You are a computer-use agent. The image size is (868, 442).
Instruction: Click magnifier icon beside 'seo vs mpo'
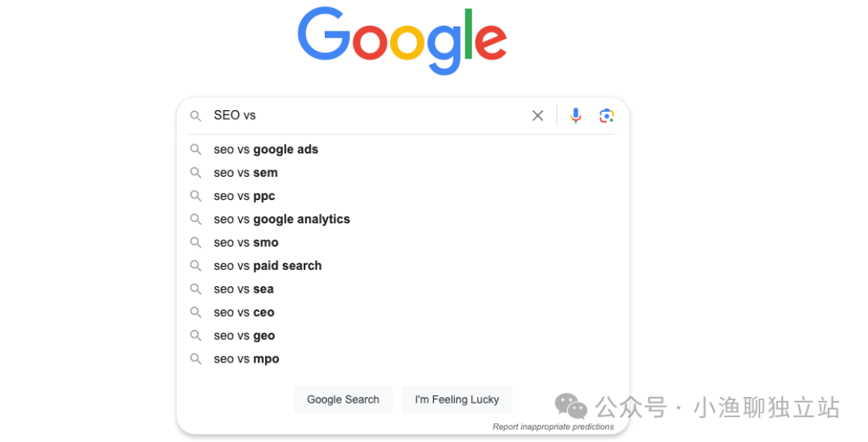[x=195, y=358]
